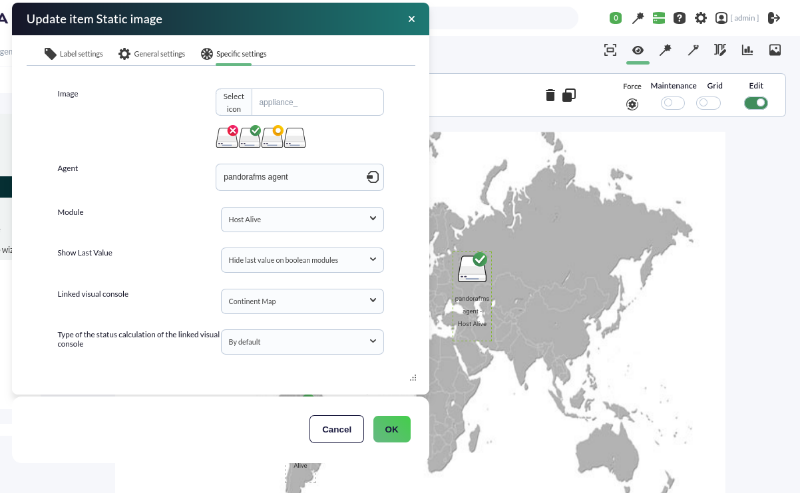Image resolution: width=800 pixels, height=493 pixels.
Task: Click the 'pandorafms agent - Host Alive' map label
Action: pos(472,311)
